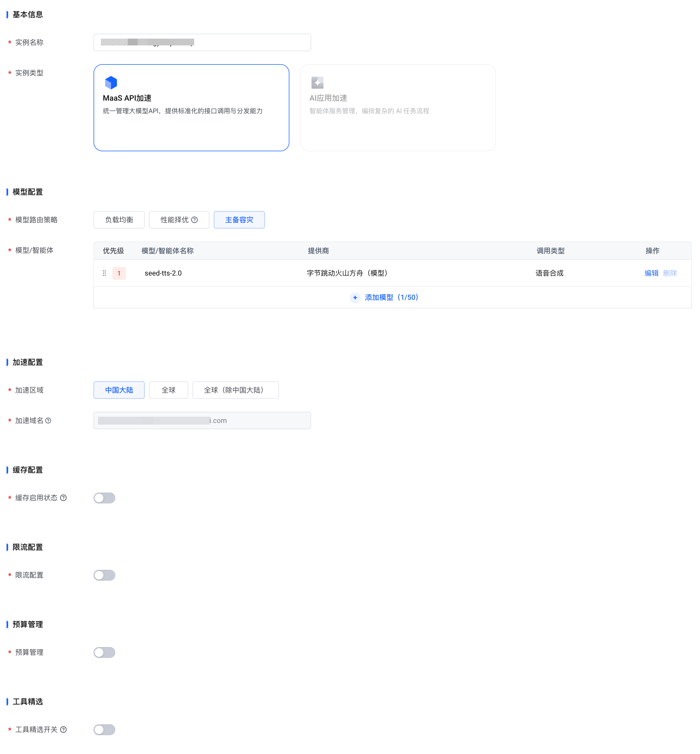Select the MaaS API加速 instance type card

pos(191,108)
